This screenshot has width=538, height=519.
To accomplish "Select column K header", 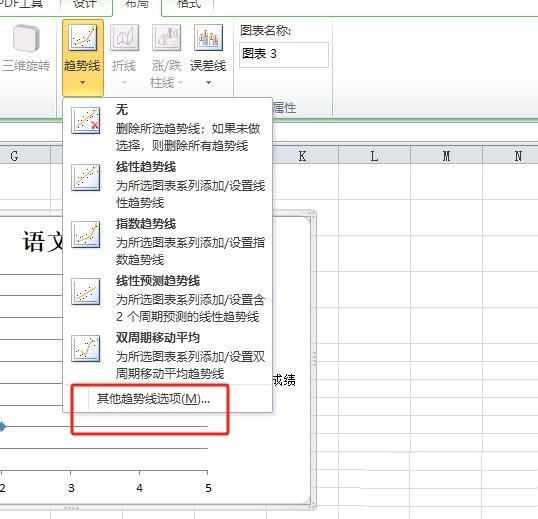I will pos(302,156).
